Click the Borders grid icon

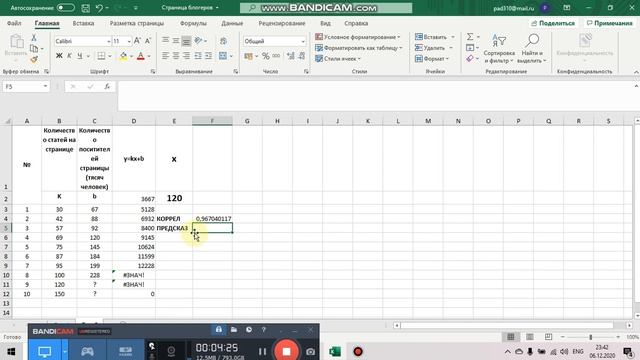pos(101,56)
